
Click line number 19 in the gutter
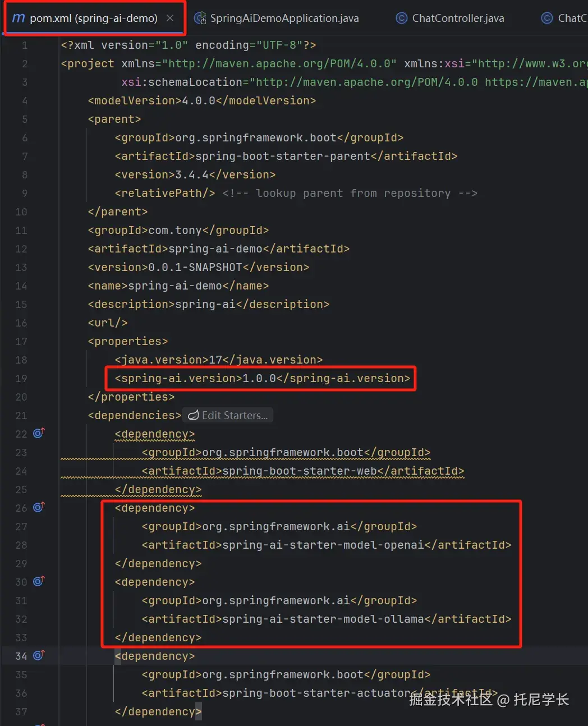pos(21,378)
